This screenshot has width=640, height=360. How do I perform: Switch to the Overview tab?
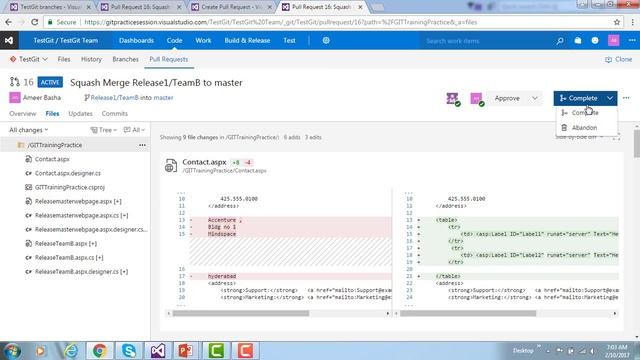click(x=22, y=113)
